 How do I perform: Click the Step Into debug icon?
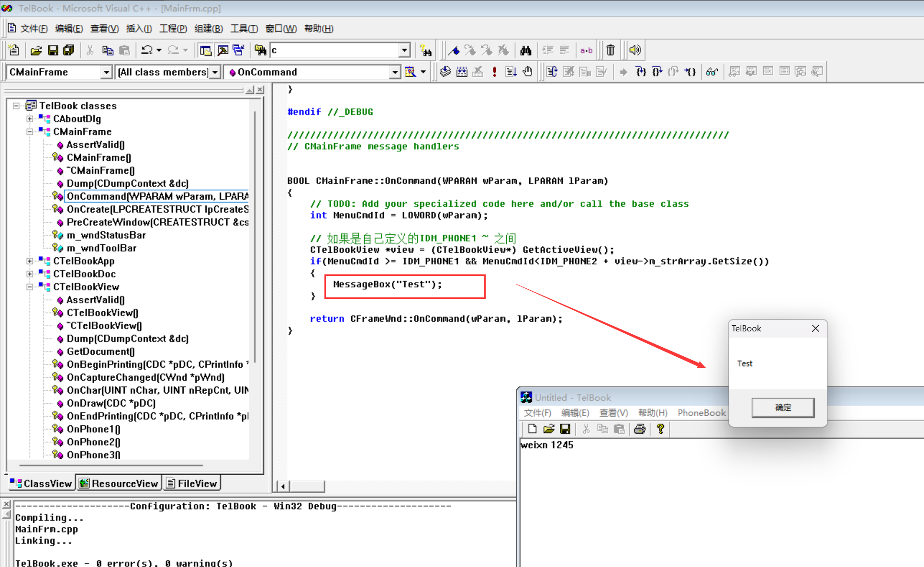click(641, 72)
